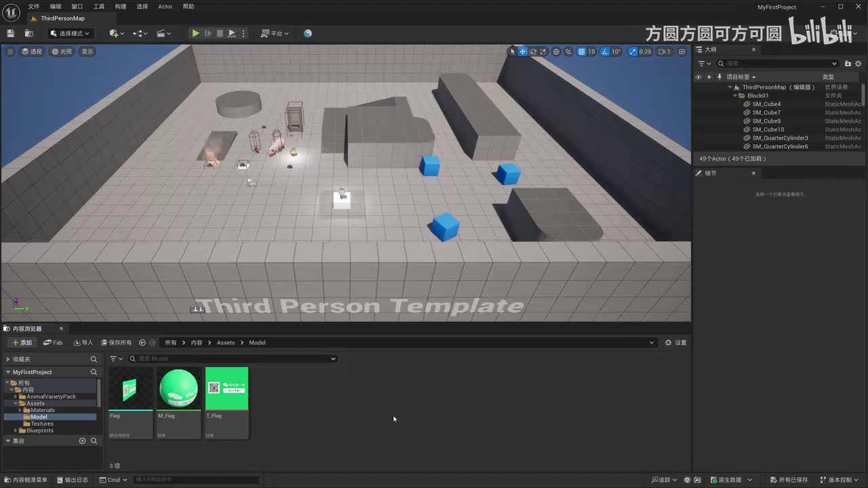868x488 pixels.
Task: Open the 平台 platforms dropdown
Action: click(275, 33)
